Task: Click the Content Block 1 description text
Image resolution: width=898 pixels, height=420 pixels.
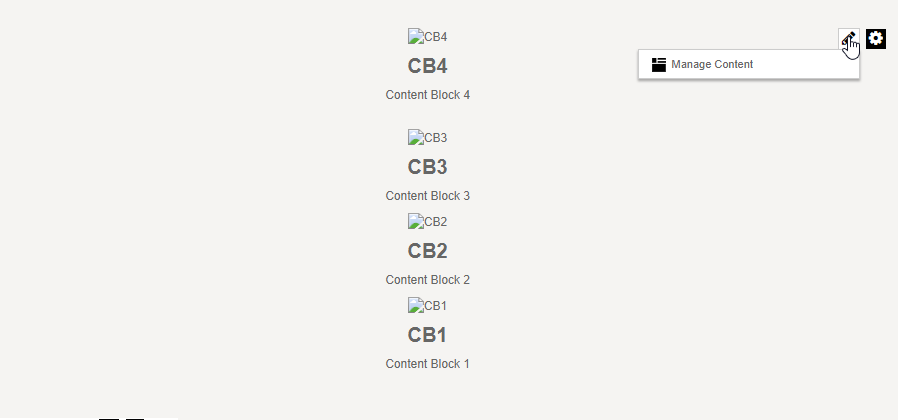Action: pyautogui.click(x=427, y=364)
